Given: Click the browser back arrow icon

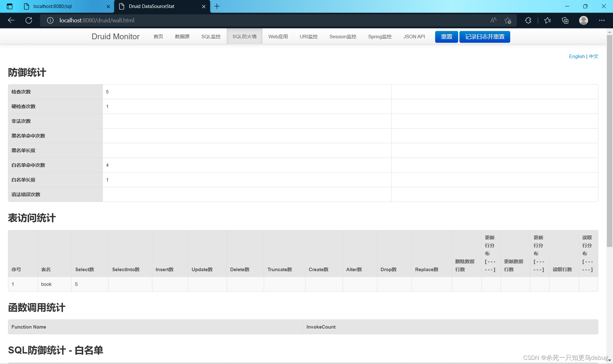Looking at the screenshot, I should [11, 20].
